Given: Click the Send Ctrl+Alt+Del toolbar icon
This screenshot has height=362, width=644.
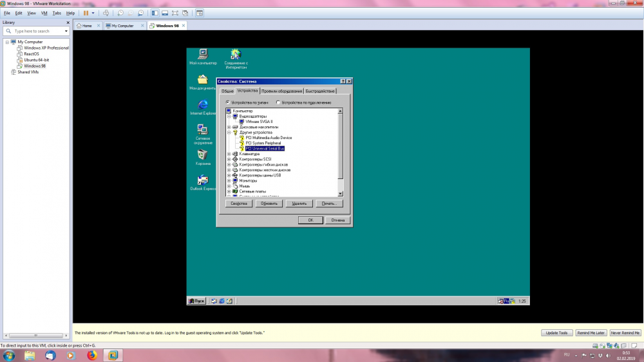Looking at the screenshot, I should pyautogui.click(x=106, y=13).
